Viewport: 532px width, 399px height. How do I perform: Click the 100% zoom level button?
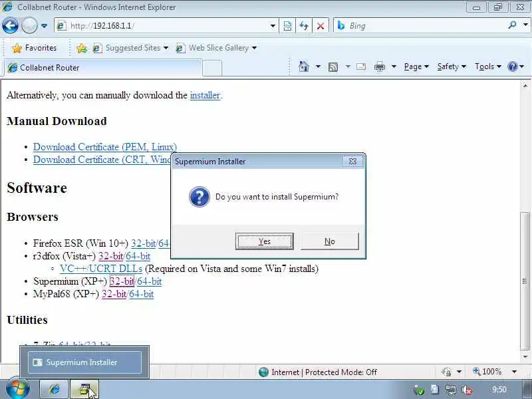pyautogui.click(x=487, y=372)
